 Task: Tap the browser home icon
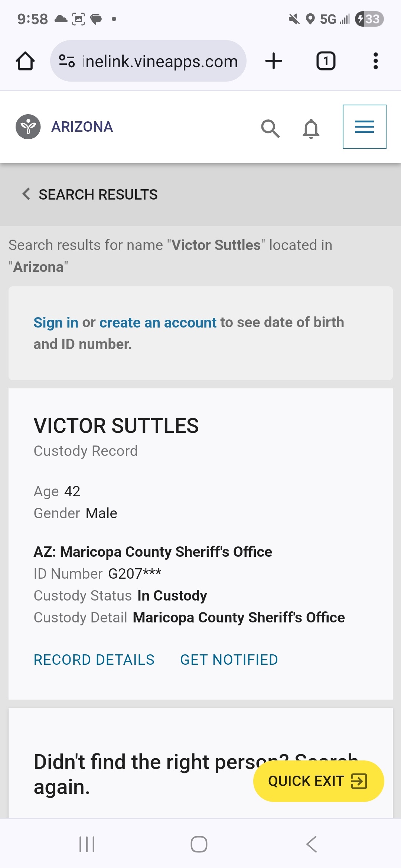pos(25,61)
